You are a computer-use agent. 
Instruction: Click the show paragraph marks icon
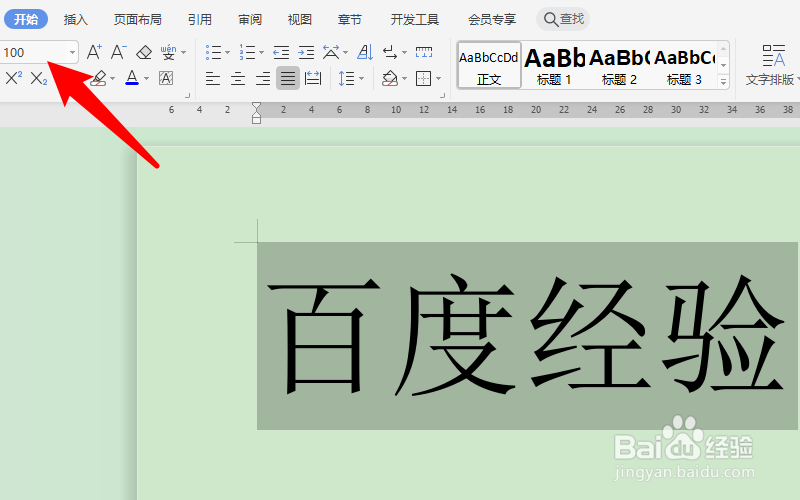click(x=390, y=52)
